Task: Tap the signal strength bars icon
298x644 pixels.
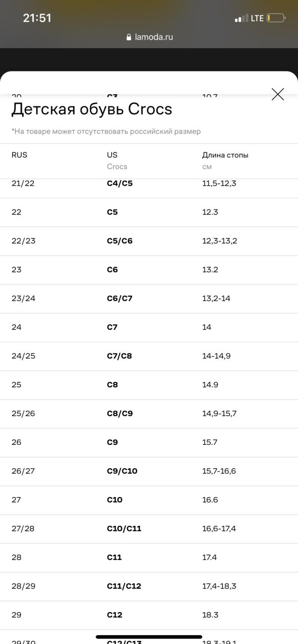Action: point(241,18)
